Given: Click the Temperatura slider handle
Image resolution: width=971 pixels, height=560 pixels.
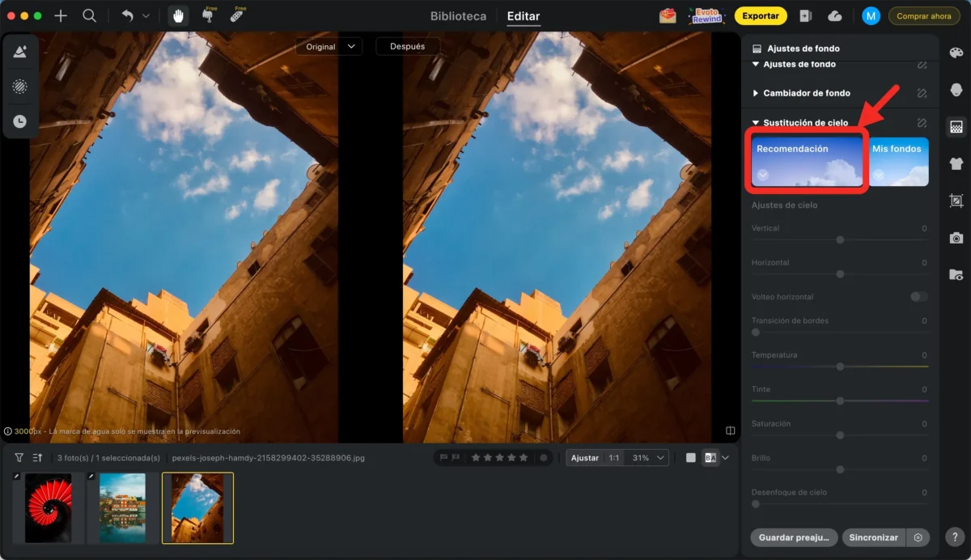Looking at the screenshot, I should click(840, 367).
